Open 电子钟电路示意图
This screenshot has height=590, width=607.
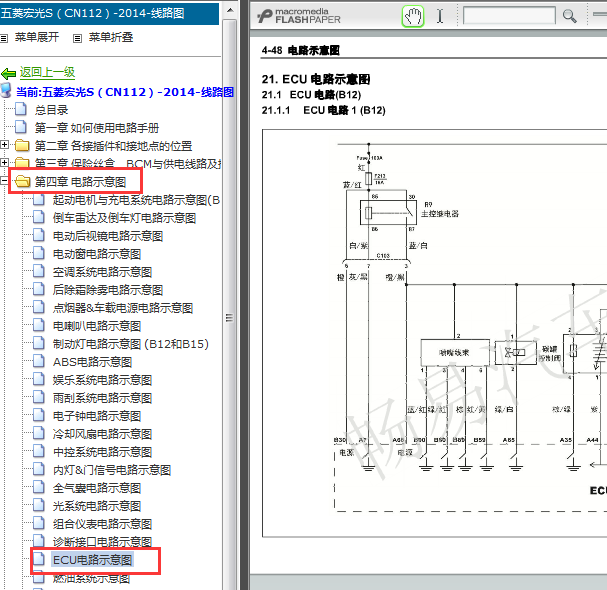click(97, 416)
